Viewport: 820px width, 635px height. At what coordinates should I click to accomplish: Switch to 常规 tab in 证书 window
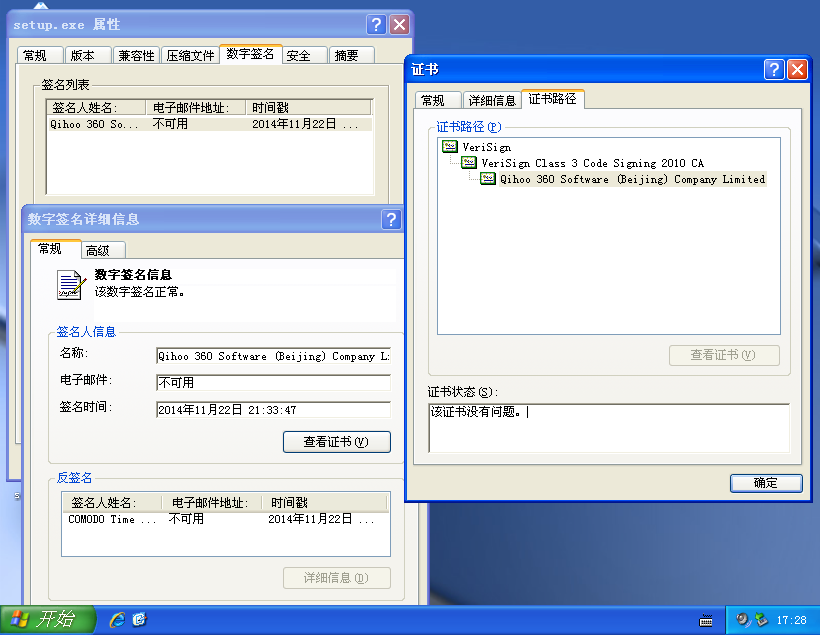point(438,100)
